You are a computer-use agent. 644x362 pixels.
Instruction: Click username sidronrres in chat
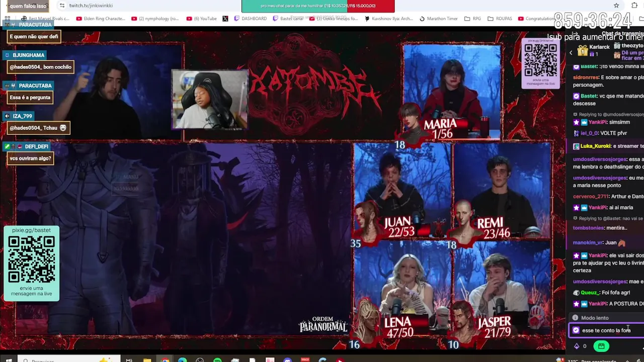coord(586,77)
